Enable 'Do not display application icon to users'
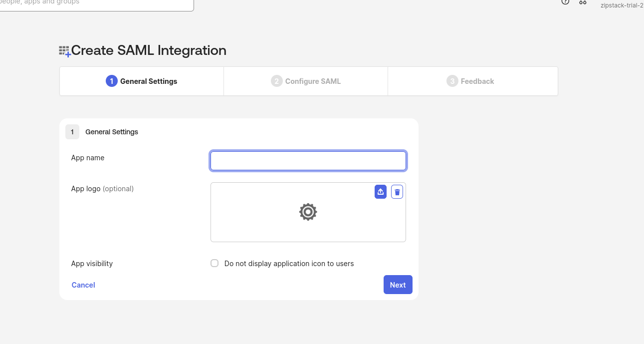The width and height of the screenshot is (644, 344). click(x=215, y=263)
